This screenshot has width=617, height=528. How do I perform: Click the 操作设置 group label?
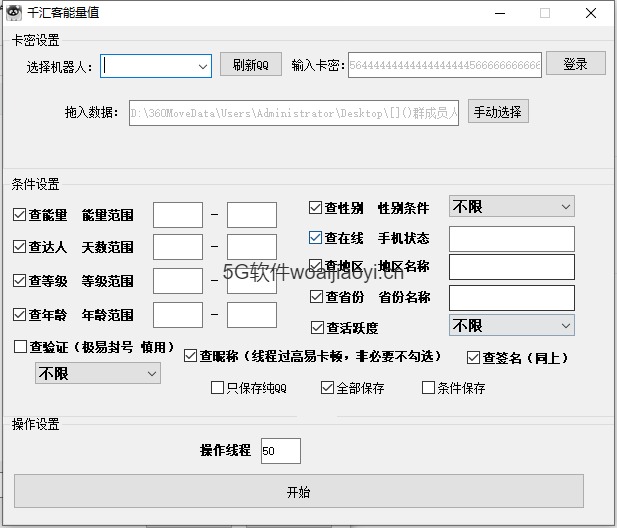(35, 424)
